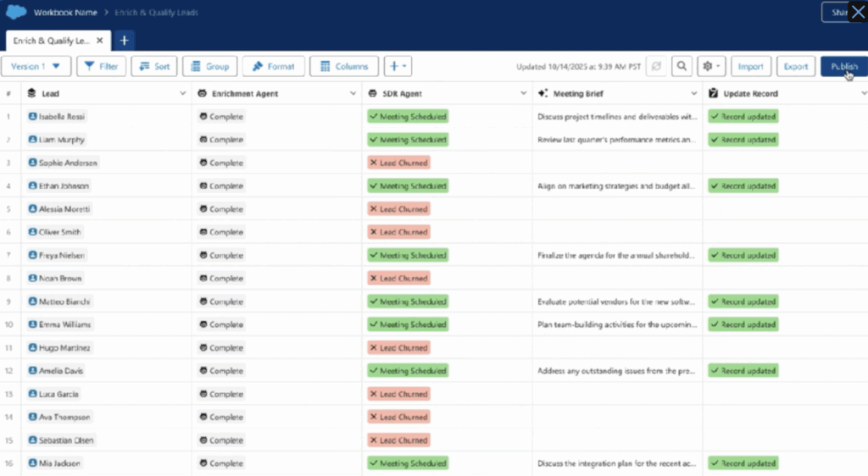The height and width of the screenshot is (476, 868).
Task: Open the Format paintbrush tool
Action: point(272,66)
